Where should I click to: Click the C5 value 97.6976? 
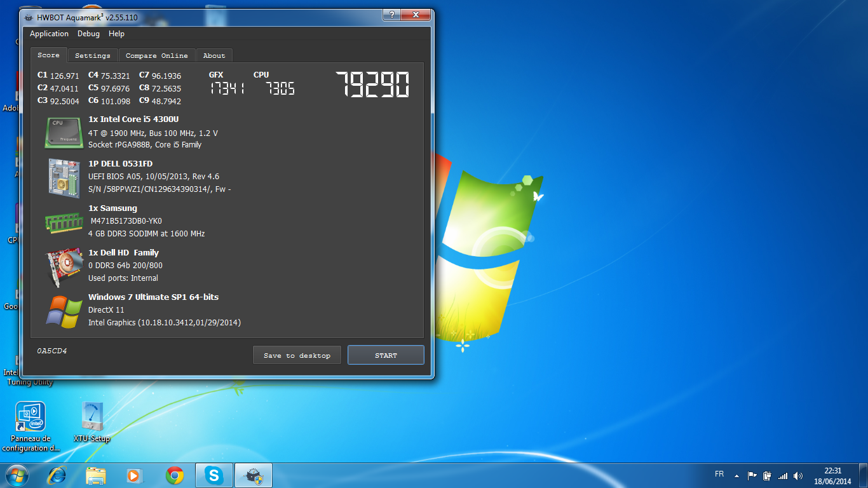(116, 88)
